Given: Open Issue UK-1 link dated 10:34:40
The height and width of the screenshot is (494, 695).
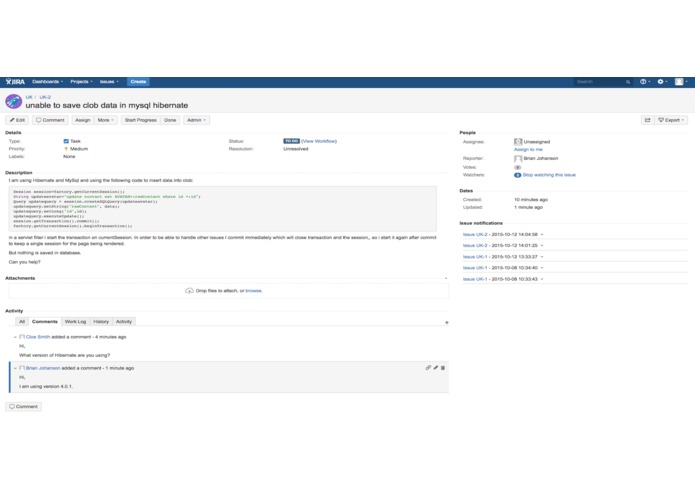Looking at the screenshot, I should 475,268.
